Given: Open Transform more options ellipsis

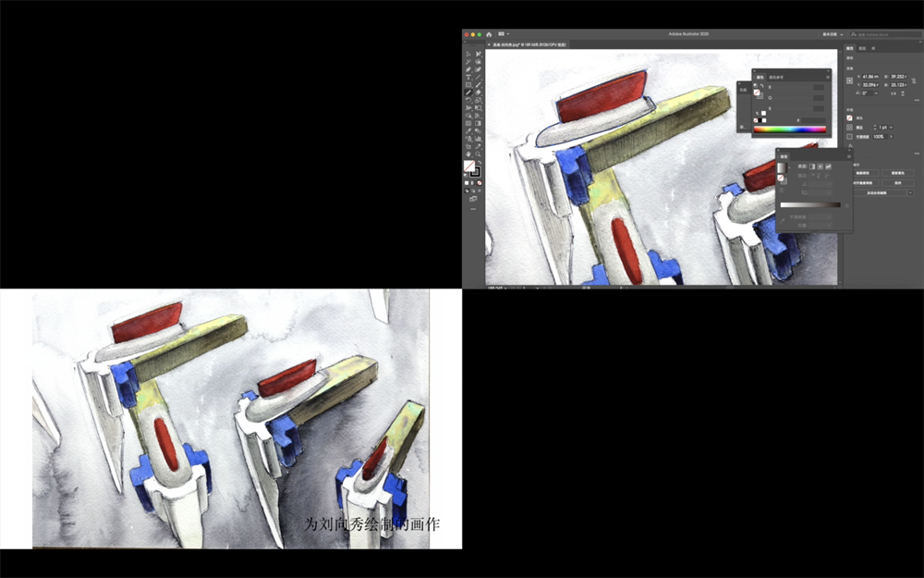Looking at the screenshot, I should [x=917, y=100].
